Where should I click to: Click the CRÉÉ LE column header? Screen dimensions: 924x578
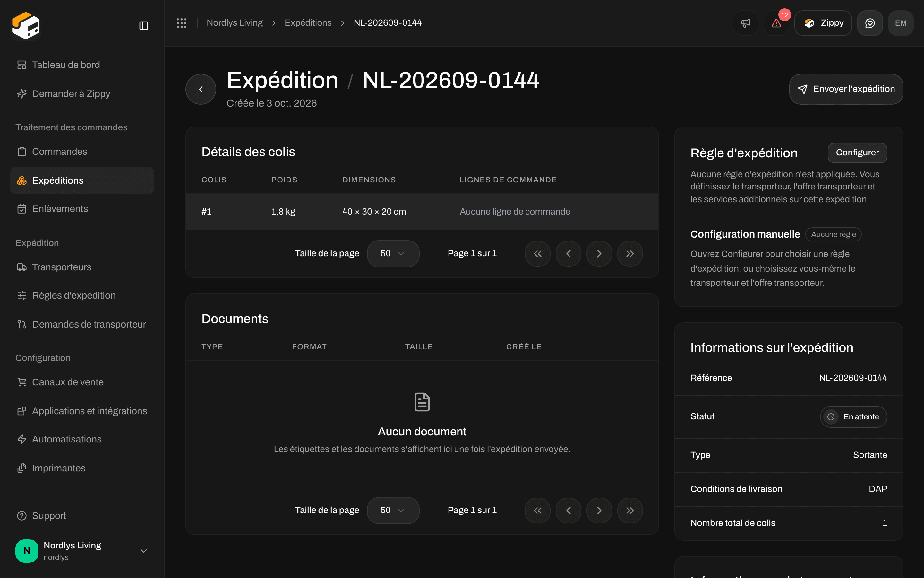tap(524, 347)
